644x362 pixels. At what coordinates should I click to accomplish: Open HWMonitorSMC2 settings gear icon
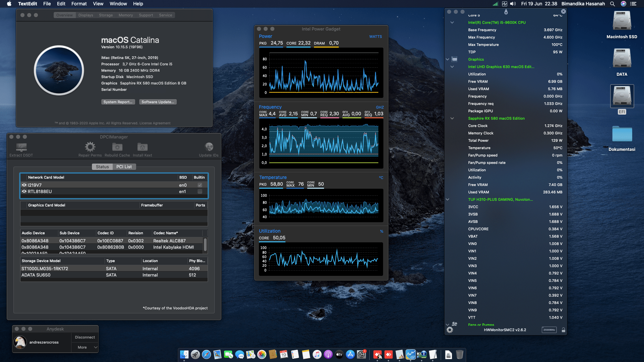450,330
